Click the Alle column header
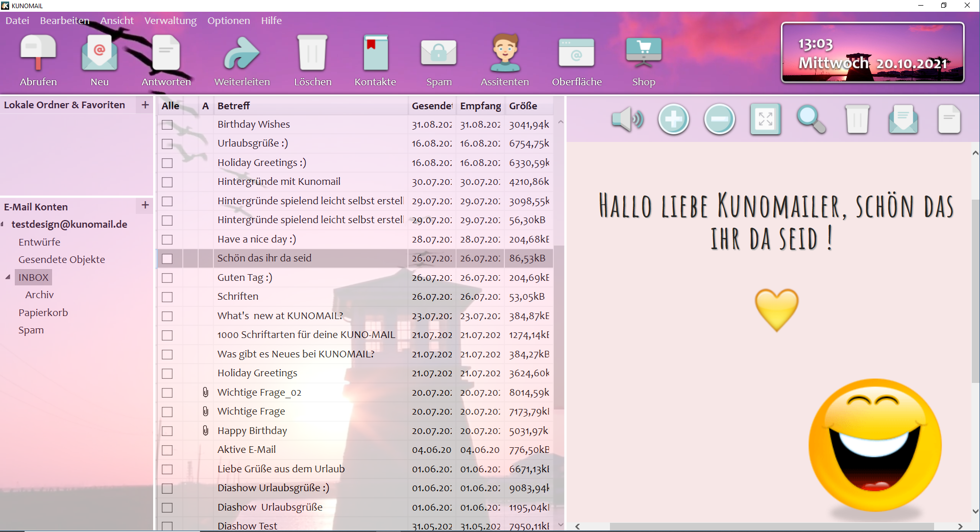This screenshot has width=980, height=532. pos(170,106)
